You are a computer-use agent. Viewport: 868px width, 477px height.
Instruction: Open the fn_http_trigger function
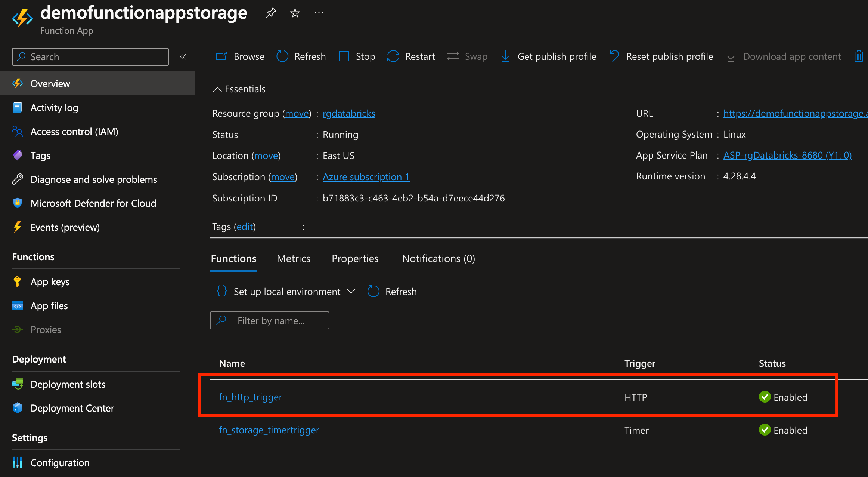pos(251,397)
